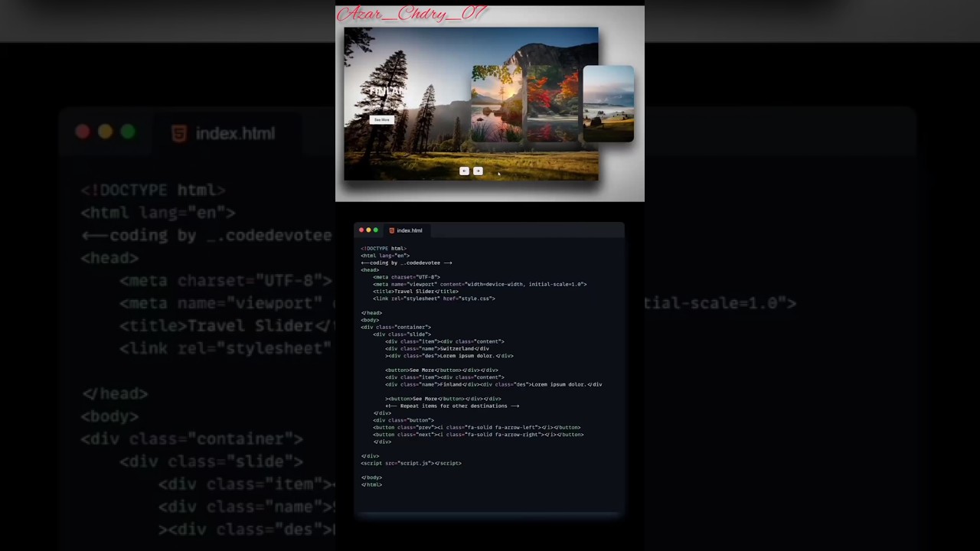Click the div class="container" line in code window
The height and width of the screenshot is (551, 980).
(396, 327)
